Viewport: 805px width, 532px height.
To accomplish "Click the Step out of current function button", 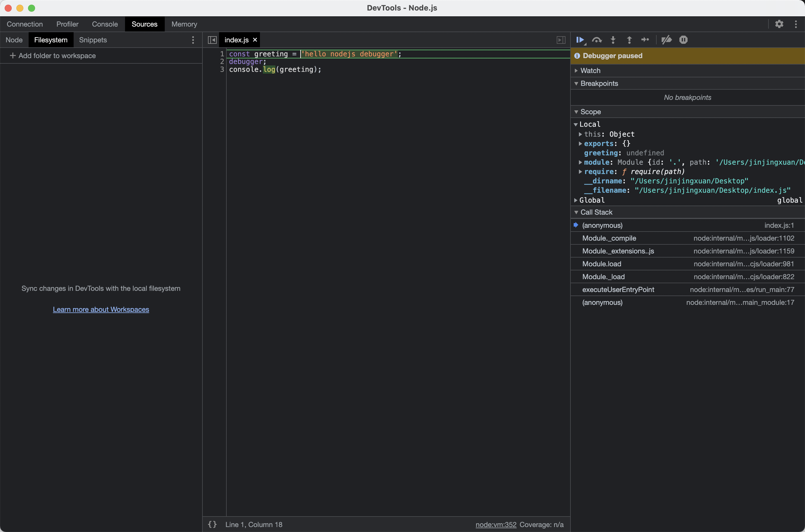I will (628, 40).
